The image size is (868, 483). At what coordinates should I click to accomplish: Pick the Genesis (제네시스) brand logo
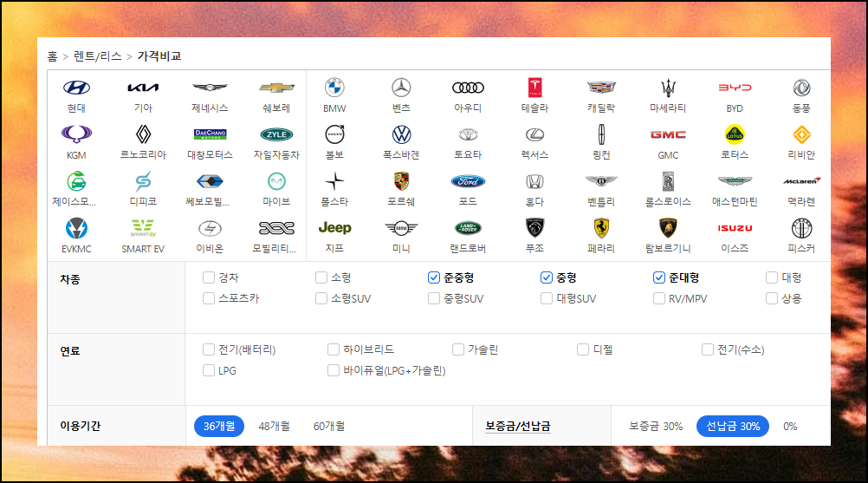tap(210, 88)
